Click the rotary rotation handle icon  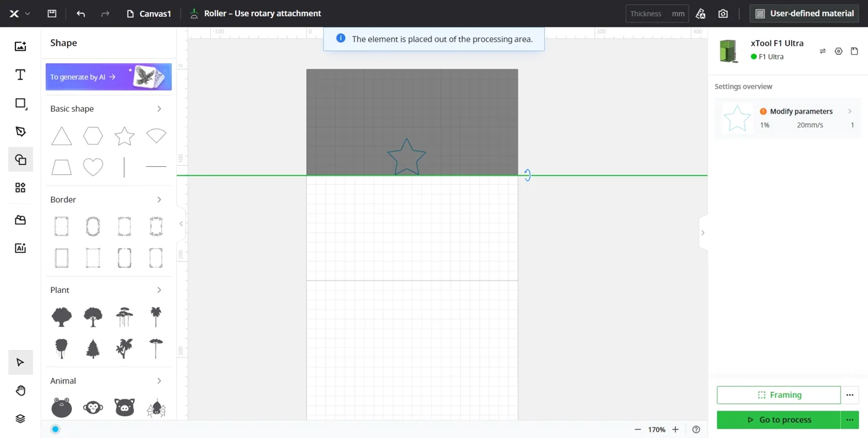527,176
